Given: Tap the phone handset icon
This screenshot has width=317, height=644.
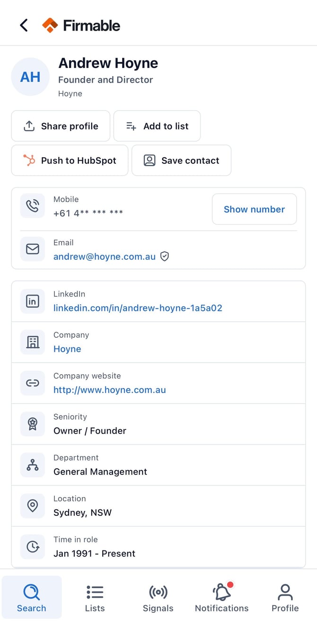Looking at the screenshot, I should point(33,206).
